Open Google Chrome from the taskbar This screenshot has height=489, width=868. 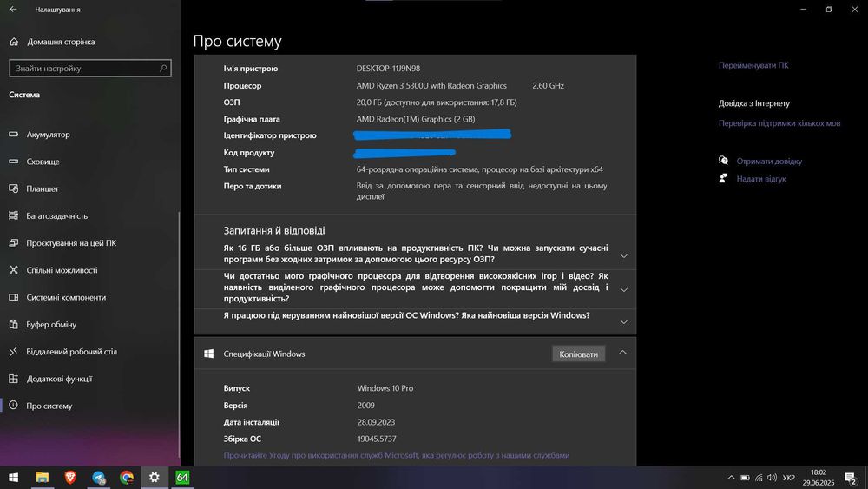pyautogui.click(x=127, y=478)
